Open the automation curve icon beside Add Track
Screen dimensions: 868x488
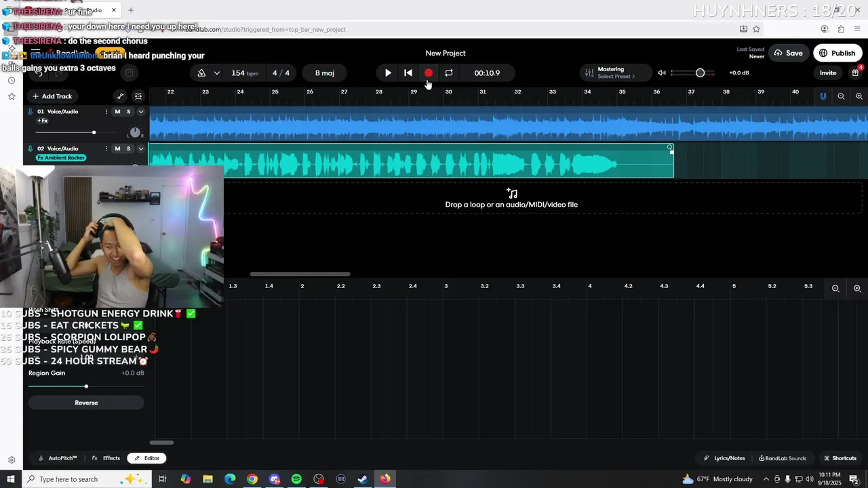(x=120, y=96)
